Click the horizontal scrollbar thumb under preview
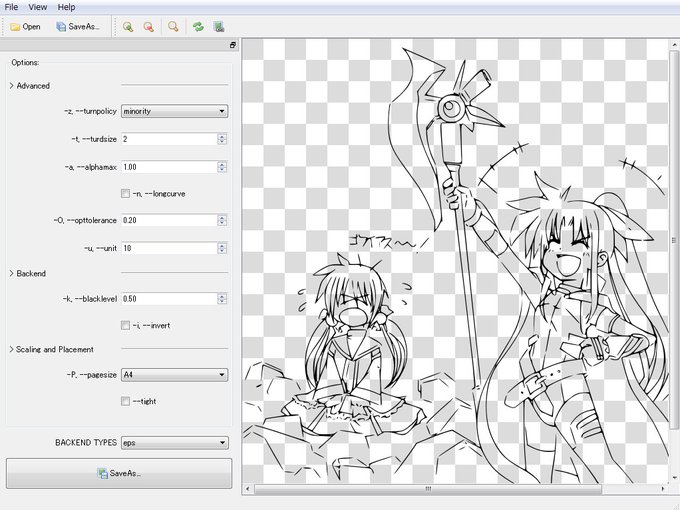 coord(428,489)
